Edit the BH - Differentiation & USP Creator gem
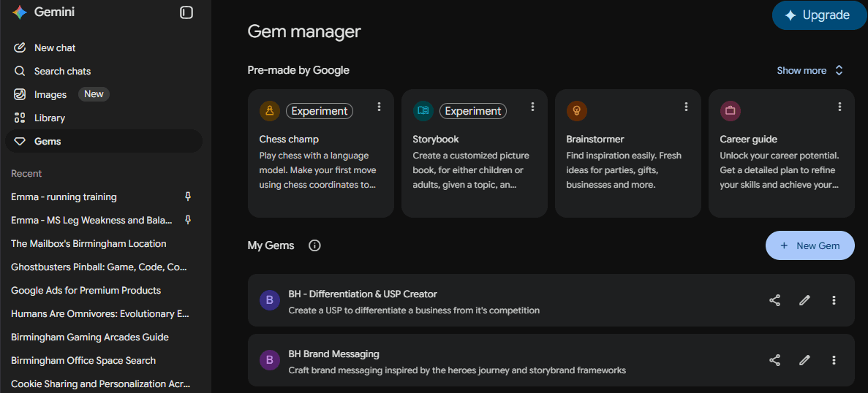Image resolution: width=868 pixels, height=393 pixels. (805, 300)
